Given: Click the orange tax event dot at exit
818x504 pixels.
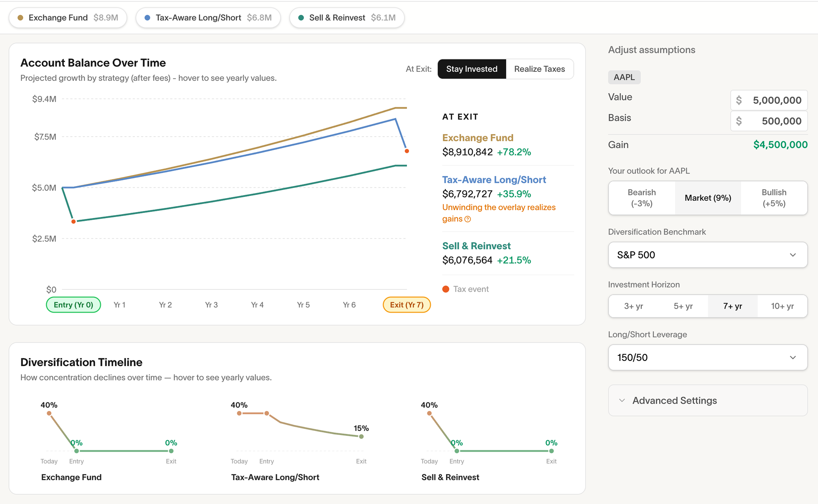Looking at the screenshot, I should 407,151.
